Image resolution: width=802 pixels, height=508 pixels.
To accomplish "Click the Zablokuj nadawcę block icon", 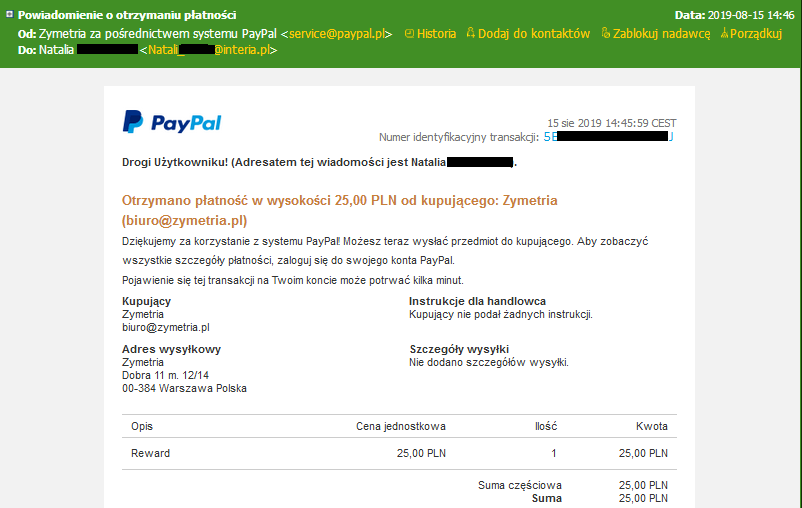I will (606, 33).
